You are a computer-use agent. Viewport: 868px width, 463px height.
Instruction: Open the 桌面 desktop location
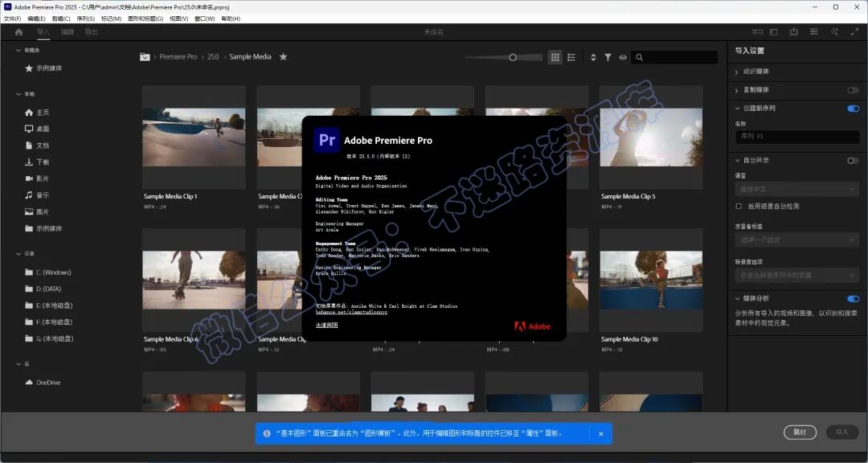(x=36, y=129)
